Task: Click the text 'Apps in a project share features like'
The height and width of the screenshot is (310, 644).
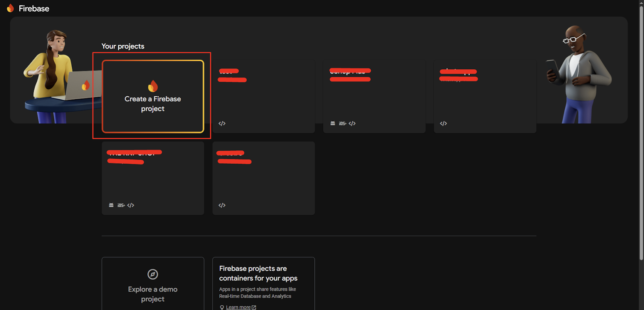Action: 258,289
